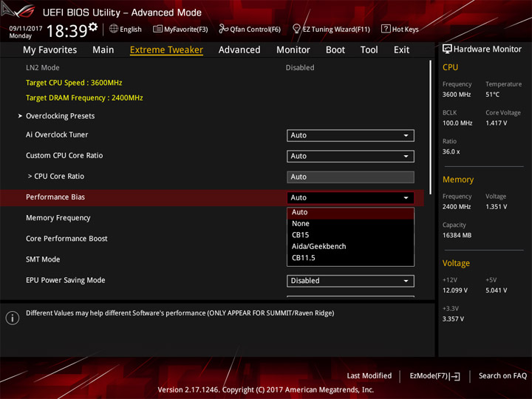532x399 pixels.
Task: Select CB15 performance bias option
Action: point(350,235)
